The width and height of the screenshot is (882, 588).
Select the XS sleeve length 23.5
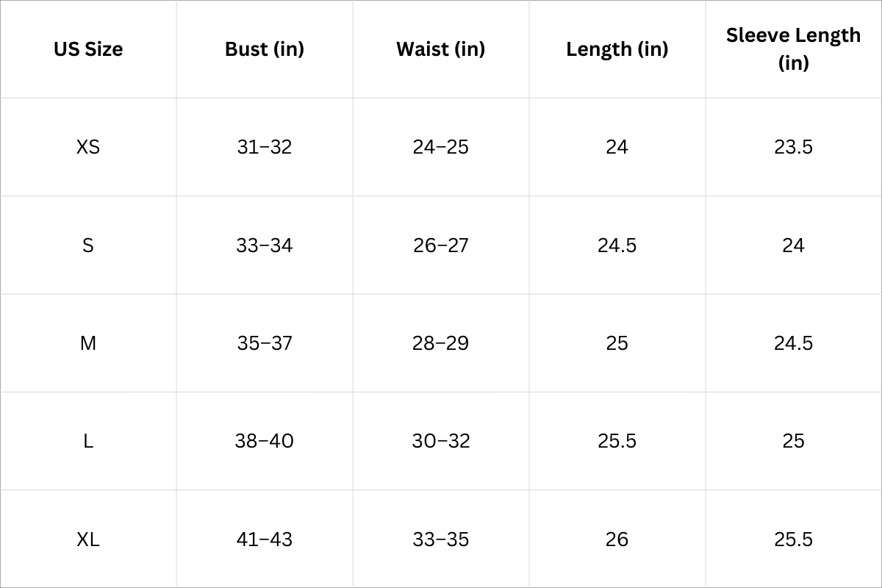[x=793, y=147]
